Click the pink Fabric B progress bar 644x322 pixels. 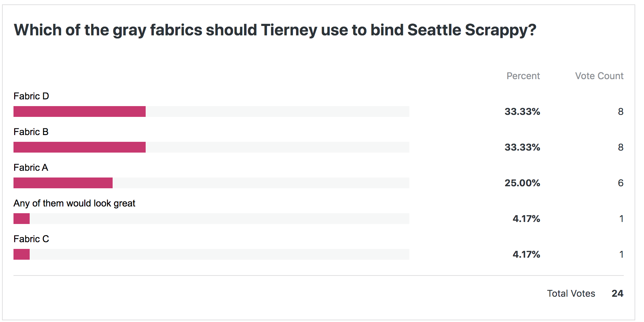(x=80, y=147)
